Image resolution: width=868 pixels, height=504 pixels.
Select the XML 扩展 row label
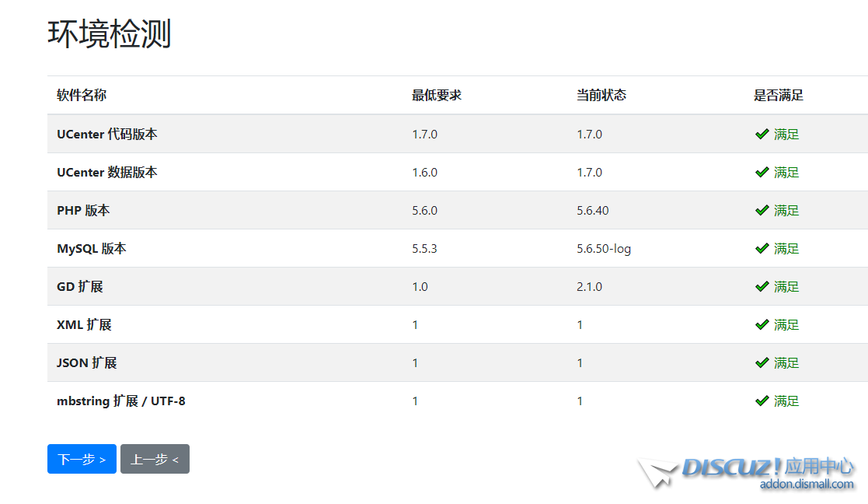point(84,324)
